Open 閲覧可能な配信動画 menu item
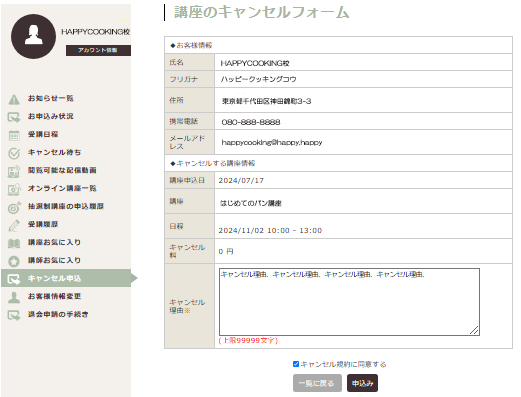 pos(62,170)
